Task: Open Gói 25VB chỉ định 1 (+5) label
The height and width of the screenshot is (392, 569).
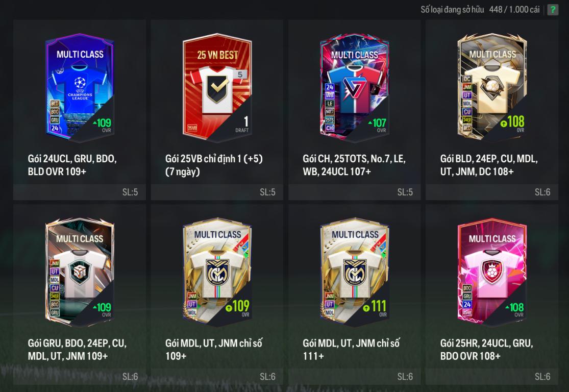Action: (214, 165)
